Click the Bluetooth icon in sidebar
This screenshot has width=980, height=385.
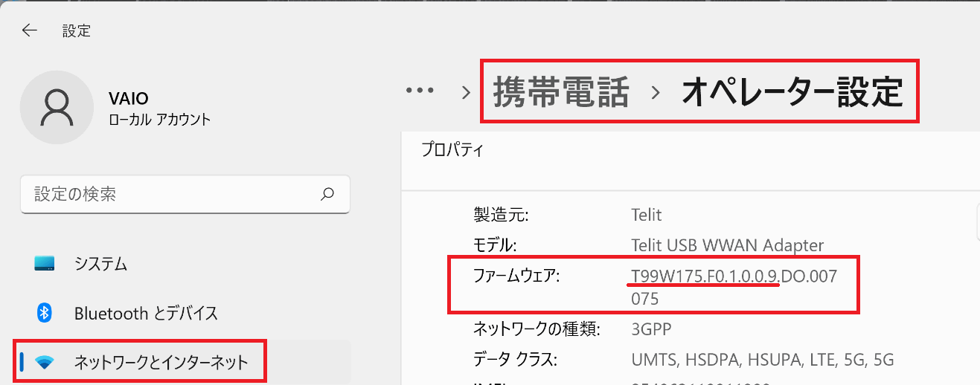[45, 313]
